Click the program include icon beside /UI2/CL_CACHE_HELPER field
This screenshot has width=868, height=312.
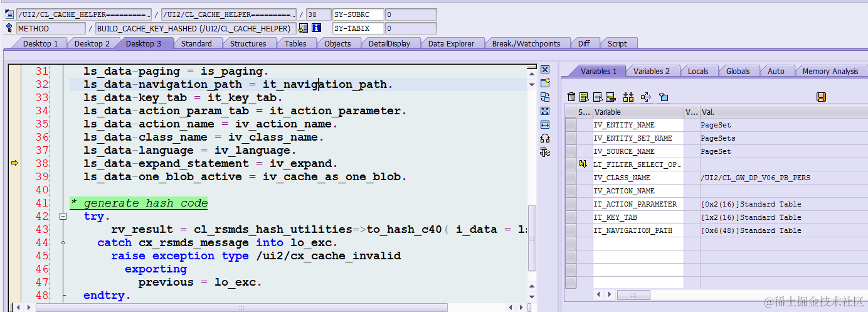tap(9, 14)
